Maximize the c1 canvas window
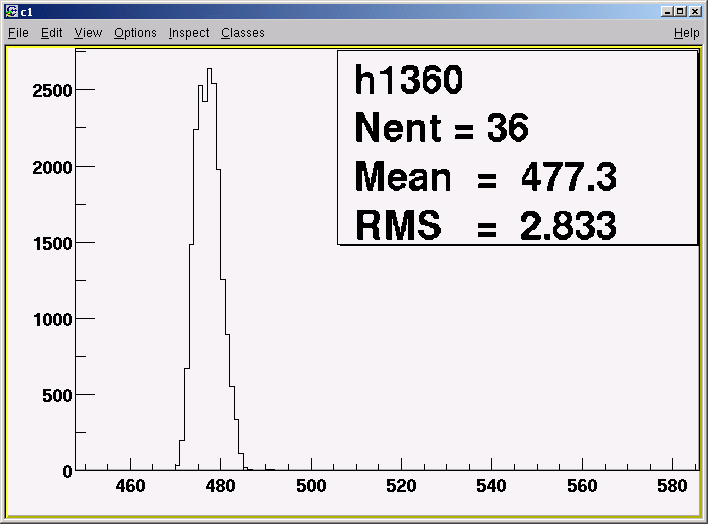The image size is (708, 524). (680, 11)
